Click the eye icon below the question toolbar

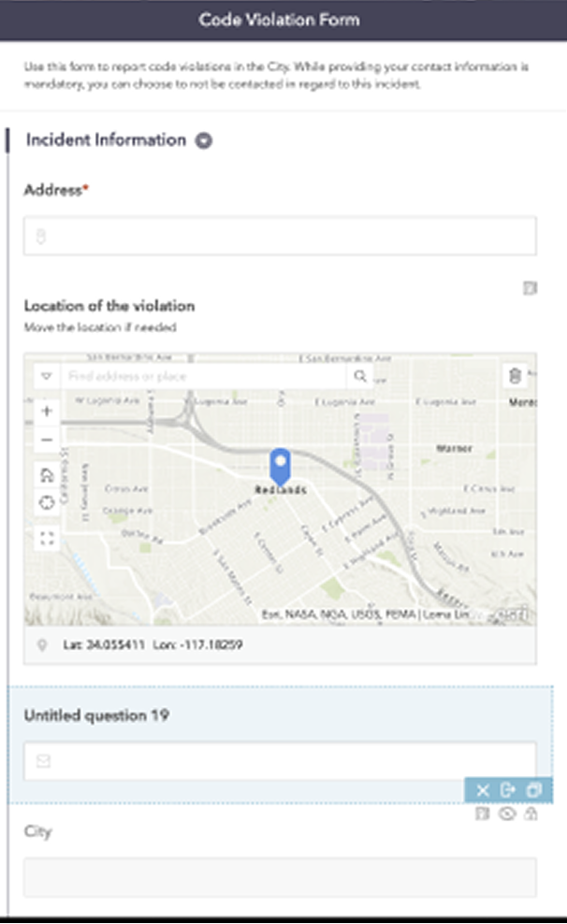(x=507, y=814)
